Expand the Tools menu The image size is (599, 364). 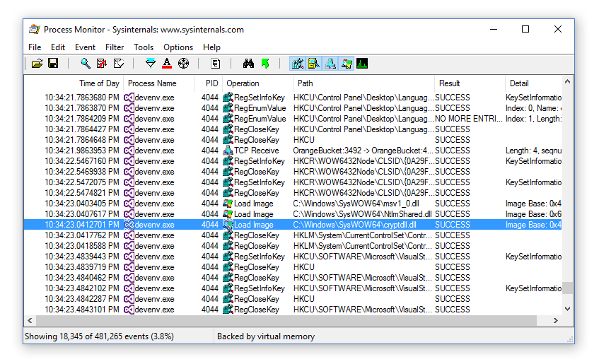coord(144,47)
